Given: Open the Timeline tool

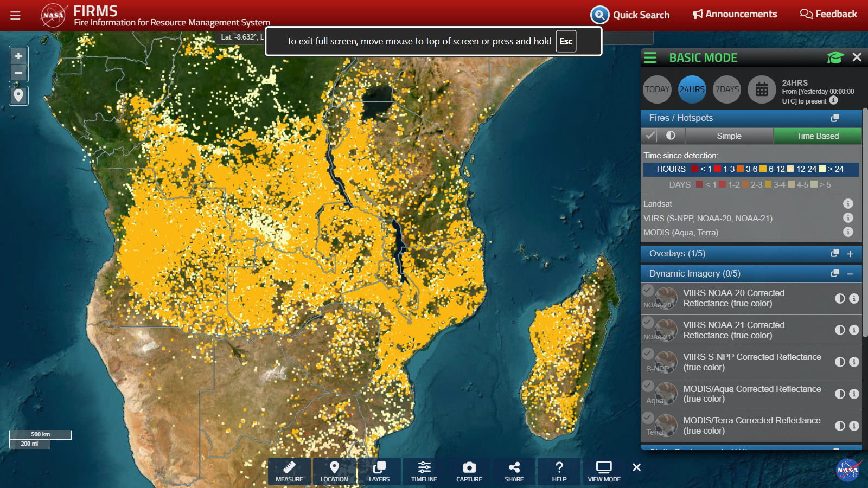Looking at the screenshot, I should 424,471.
